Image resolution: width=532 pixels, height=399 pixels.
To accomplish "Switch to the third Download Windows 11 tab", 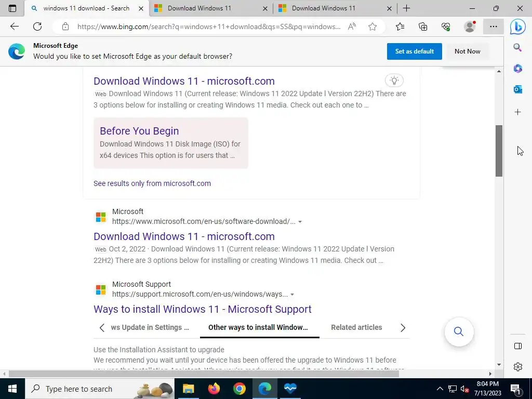I will coord(323,8).
